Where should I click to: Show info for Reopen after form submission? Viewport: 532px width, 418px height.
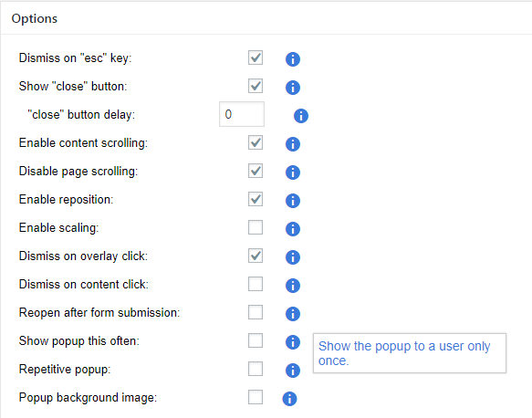293,314
